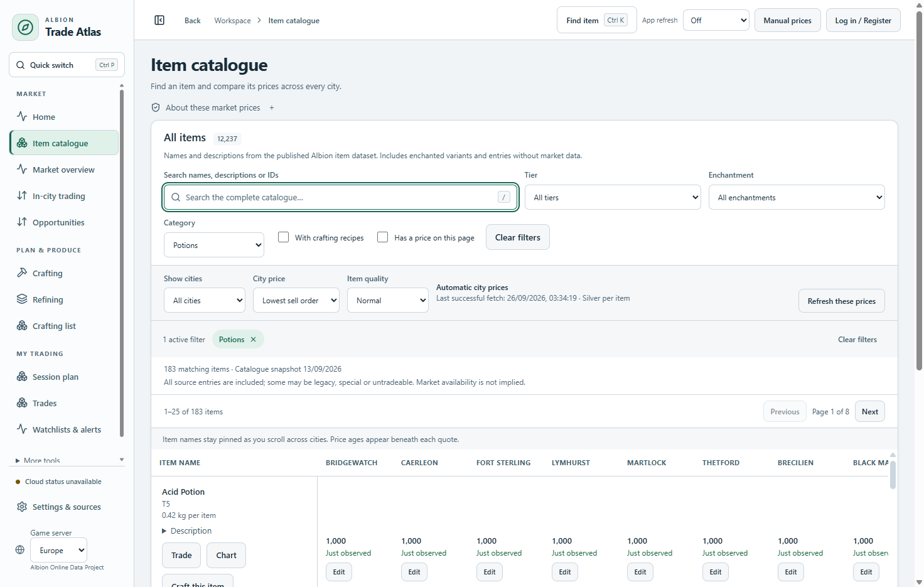This screenshot has width=924, height=587.
Task: Open the Chart for Acid Potion
Action: 226,555
